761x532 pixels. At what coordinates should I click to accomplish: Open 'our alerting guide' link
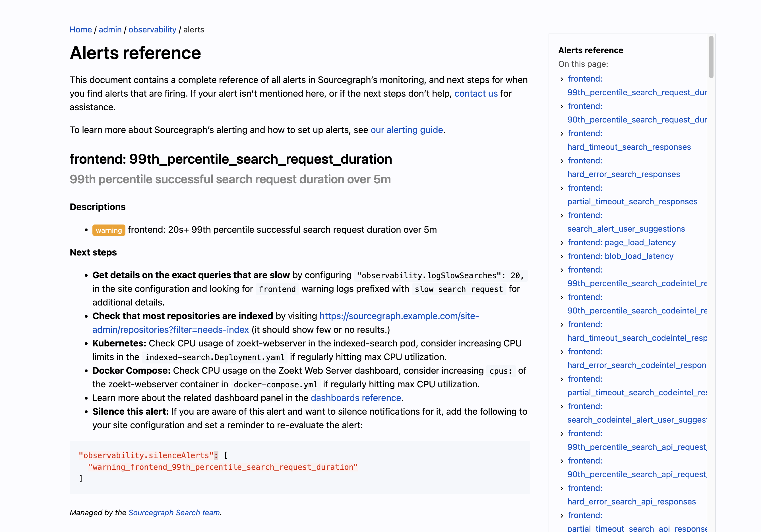pos(407,130)
